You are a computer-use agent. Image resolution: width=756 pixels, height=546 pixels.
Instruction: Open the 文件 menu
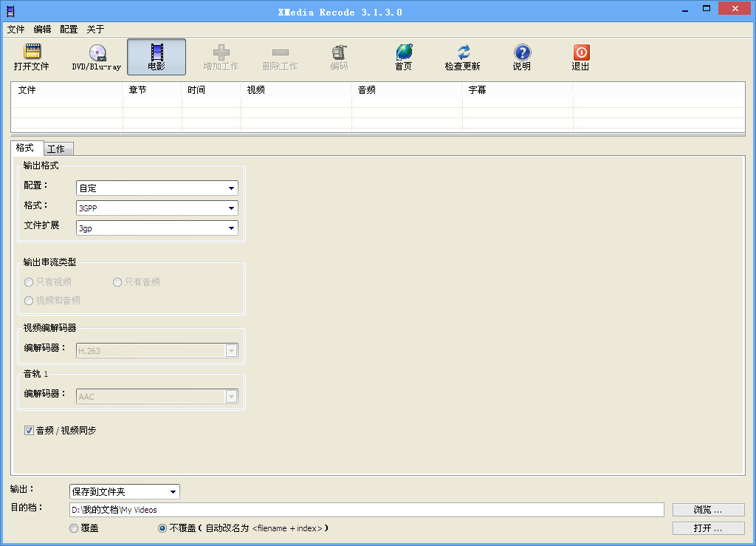pos(16,30)
